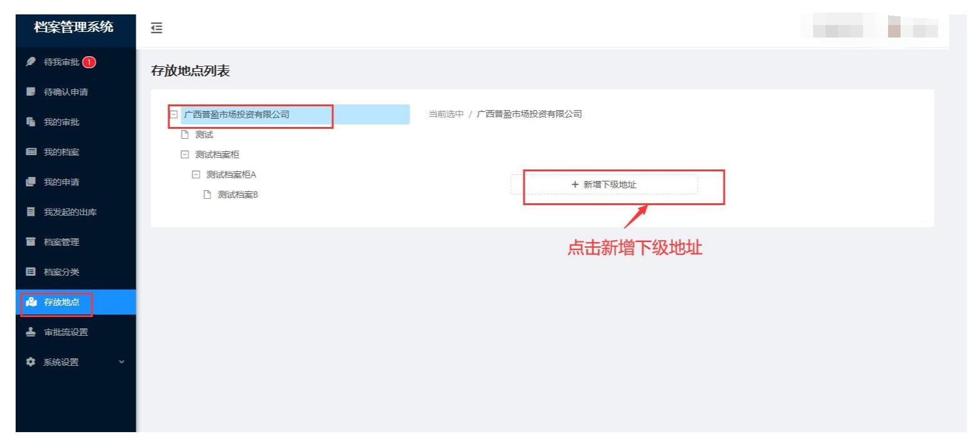Screen dimensions: 980x444
Task: Click the copy icon beside 我的审批
Action: click(x=29, y=123)
